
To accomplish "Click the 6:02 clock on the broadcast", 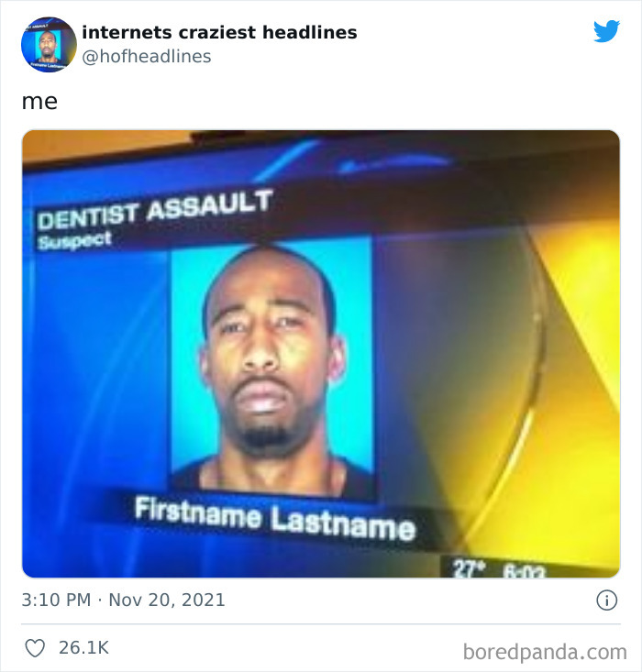I will coord(524,572).
